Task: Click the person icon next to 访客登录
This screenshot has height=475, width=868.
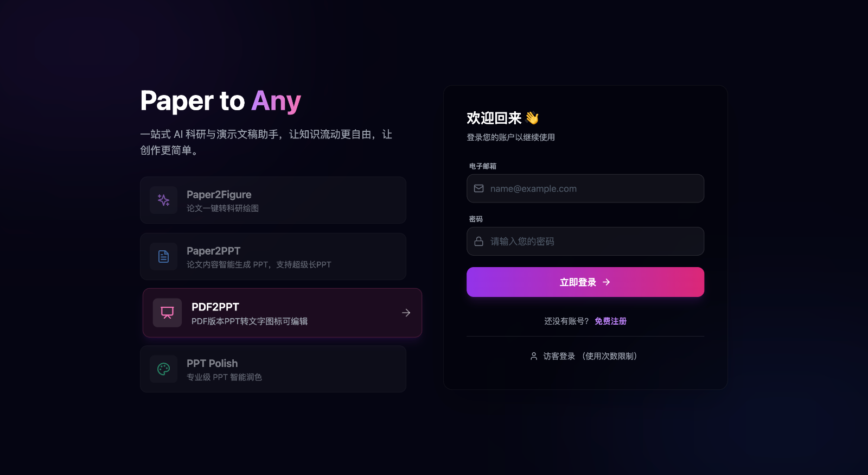Action: [533, 356]
